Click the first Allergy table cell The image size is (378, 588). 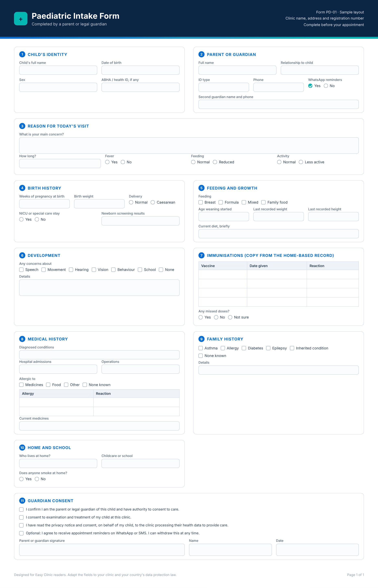tap(56, 402)
